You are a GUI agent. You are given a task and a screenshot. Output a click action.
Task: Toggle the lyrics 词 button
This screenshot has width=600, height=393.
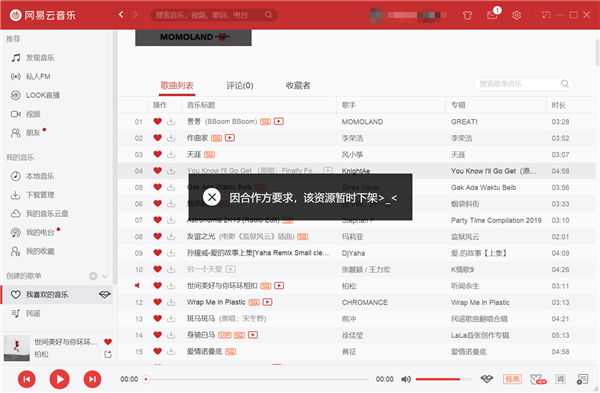[x=560, y=379]
